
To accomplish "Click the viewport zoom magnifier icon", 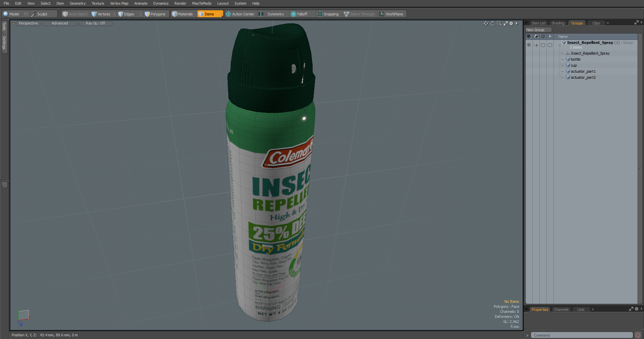I will [x=499, y=23].
